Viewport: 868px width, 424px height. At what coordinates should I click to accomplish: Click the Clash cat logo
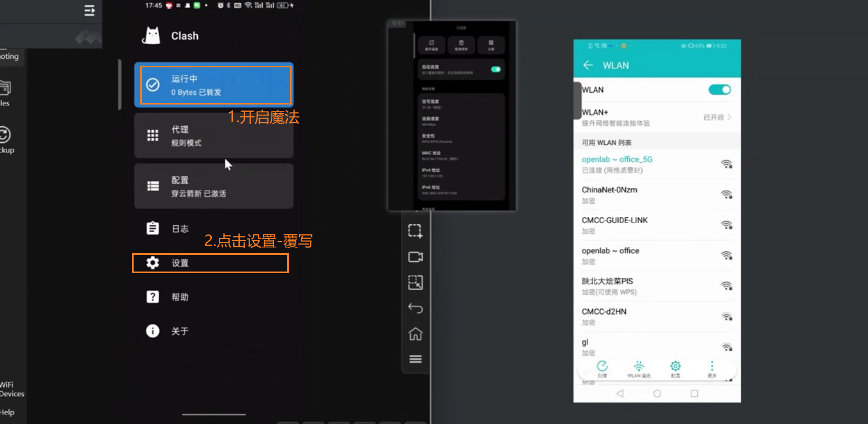(151, 36)
